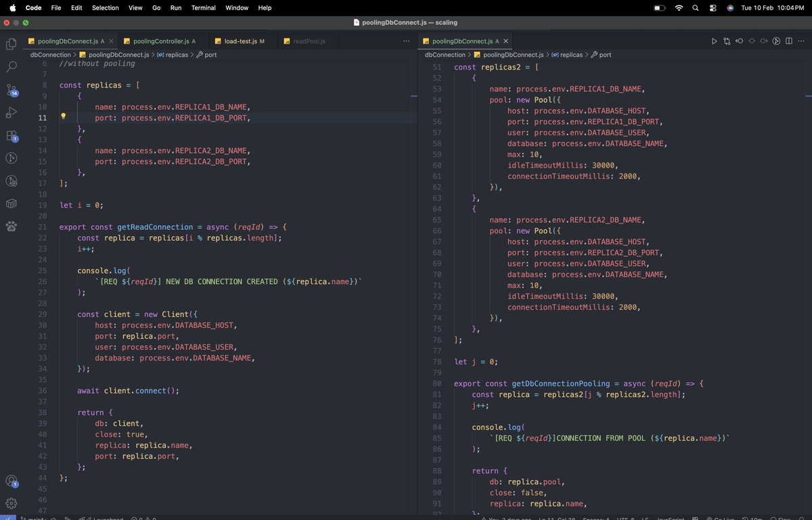
Task: Open the Apple menu
Action: tap(12, 7)
